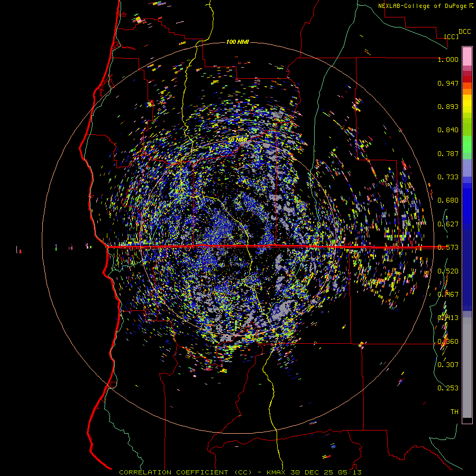Click the 0.253 color scale value
The height and width of the screenshot is (476, 476).
coord(448,388)
